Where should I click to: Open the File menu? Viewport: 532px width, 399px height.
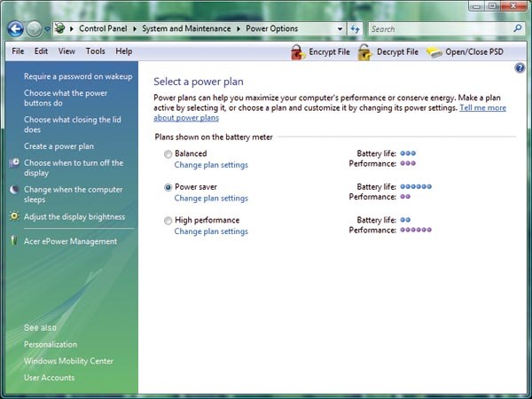coord(18,51)
